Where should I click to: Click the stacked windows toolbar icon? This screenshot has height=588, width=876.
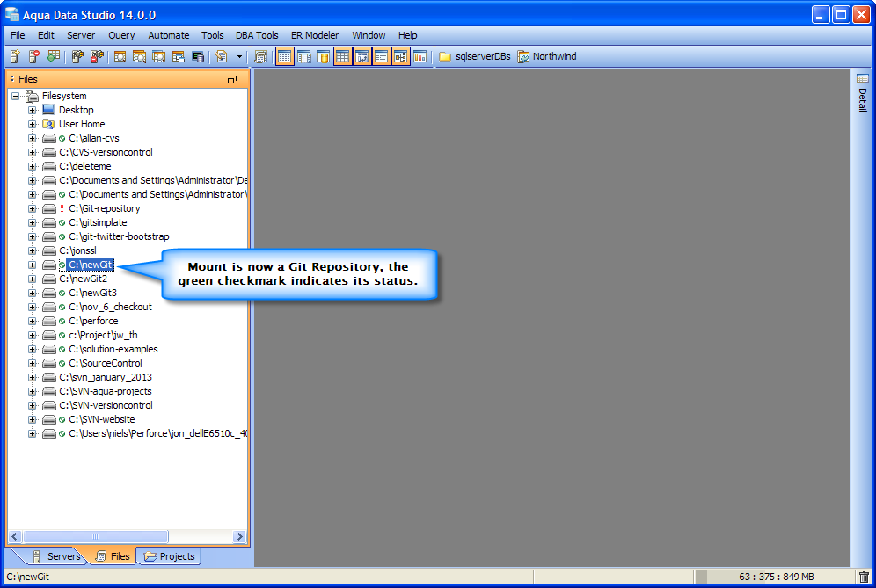[179, 56]
